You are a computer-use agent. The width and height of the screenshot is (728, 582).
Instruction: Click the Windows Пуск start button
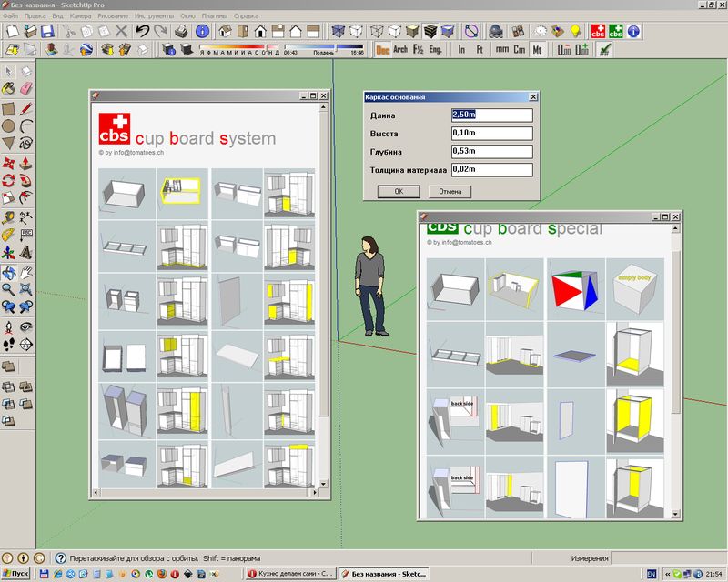pyautogui.click(x=15, y=574)
